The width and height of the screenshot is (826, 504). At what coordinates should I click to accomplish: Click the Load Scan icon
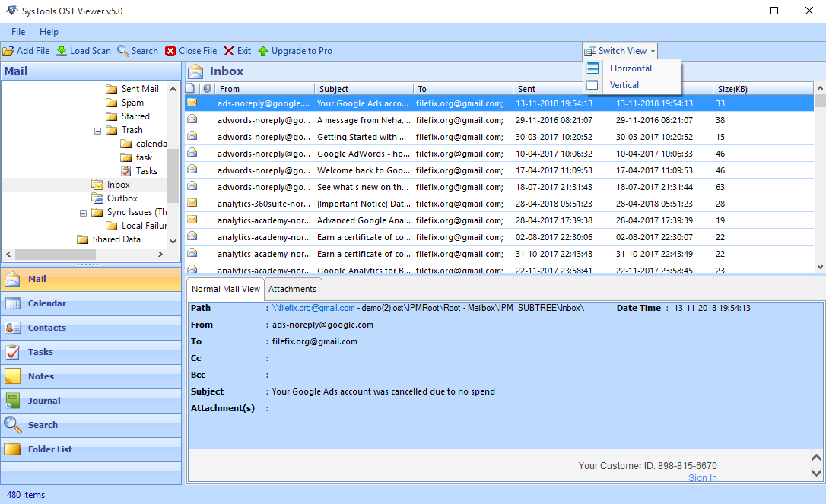62,51
